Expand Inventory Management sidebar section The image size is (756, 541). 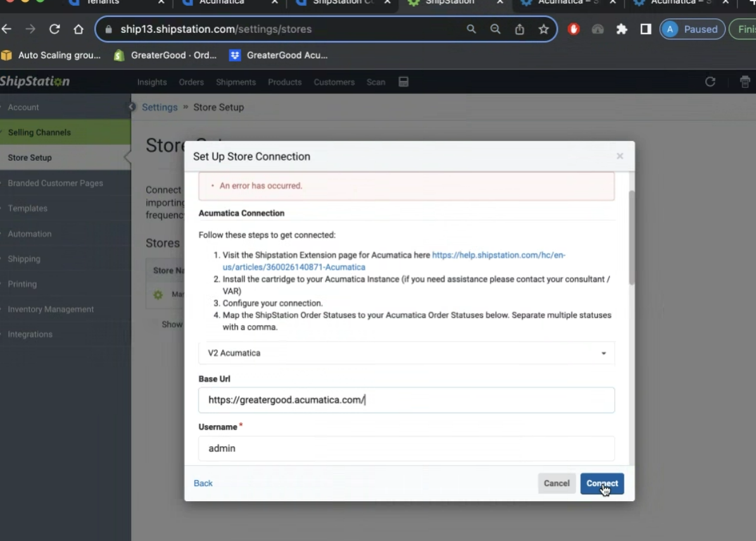tap(65, 309)
